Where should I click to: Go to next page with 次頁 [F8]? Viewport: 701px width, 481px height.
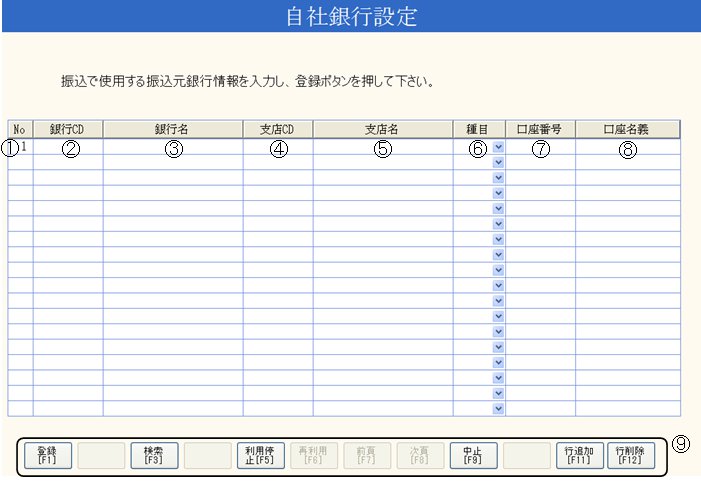coord(417,455)
